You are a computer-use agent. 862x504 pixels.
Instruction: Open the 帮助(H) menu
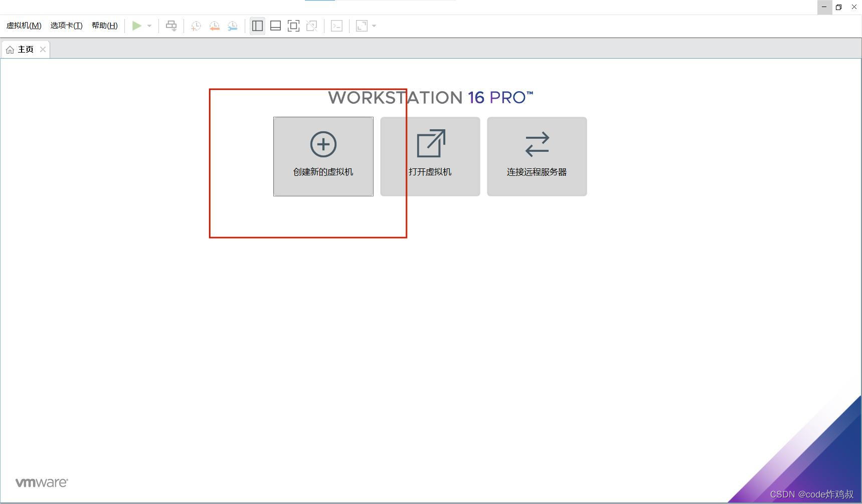pyautogui.click(x=104, y=26)
